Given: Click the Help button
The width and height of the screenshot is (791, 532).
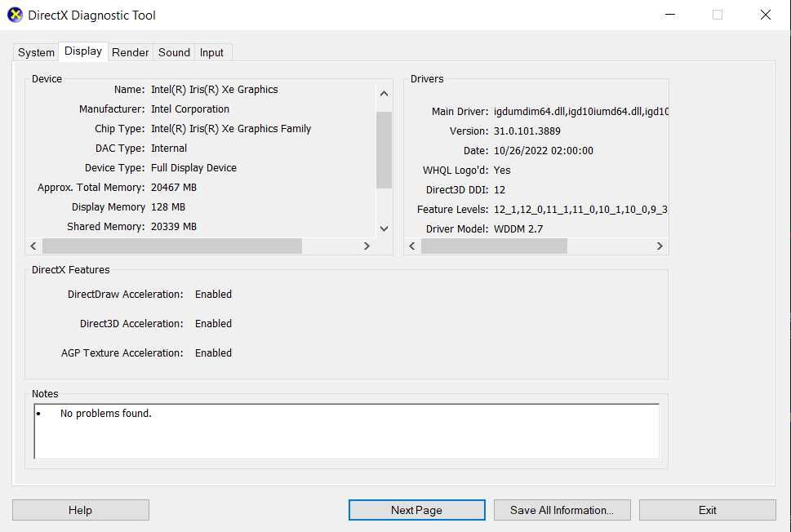Looking at the screenshot, I should coord(81,510).
